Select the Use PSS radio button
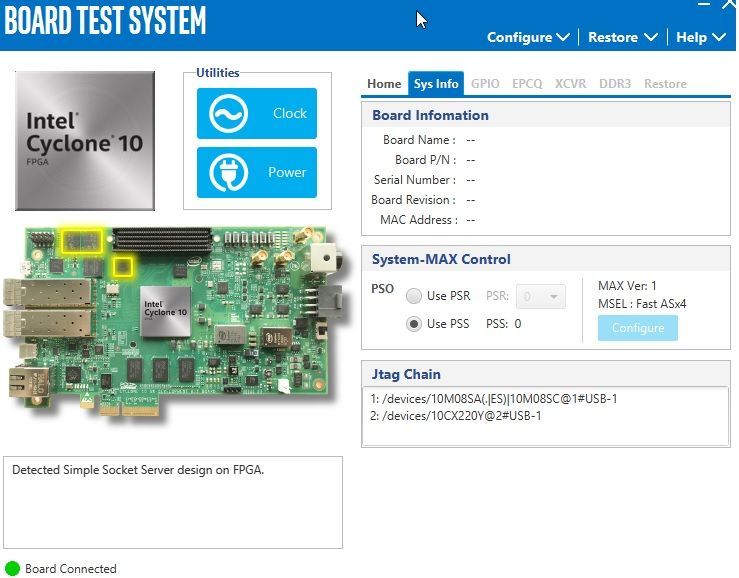The width and height of the screenshot is (739, 578). (x=414, y=324)
